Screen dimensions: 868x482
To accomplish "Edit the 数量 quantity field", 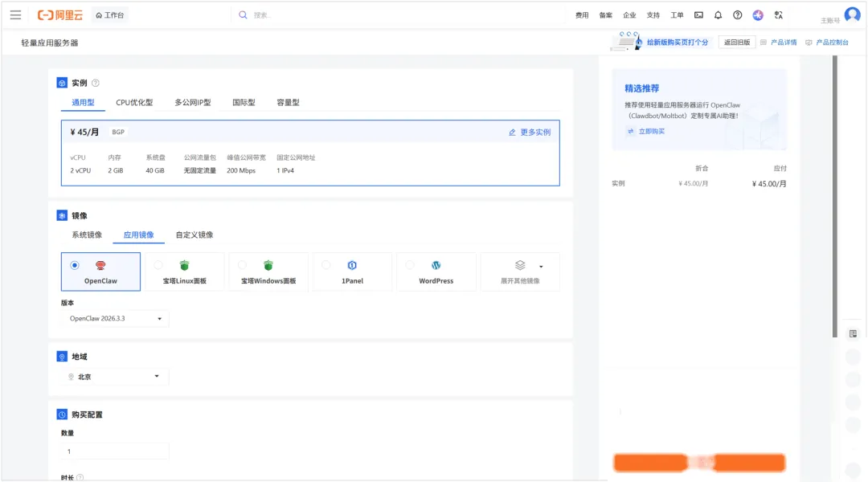I will click(x=115, y=451).
